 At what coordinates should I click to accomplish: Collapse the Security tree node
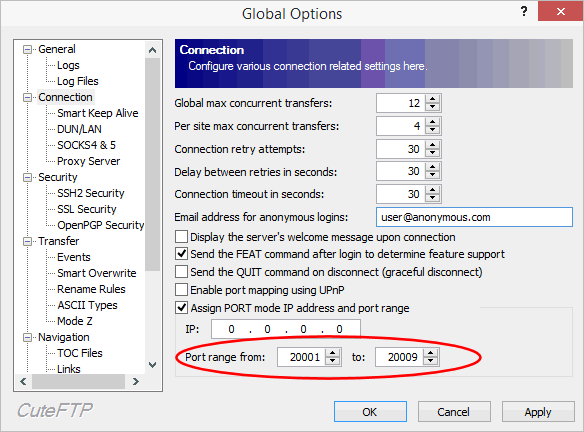(x=27, y=177)
